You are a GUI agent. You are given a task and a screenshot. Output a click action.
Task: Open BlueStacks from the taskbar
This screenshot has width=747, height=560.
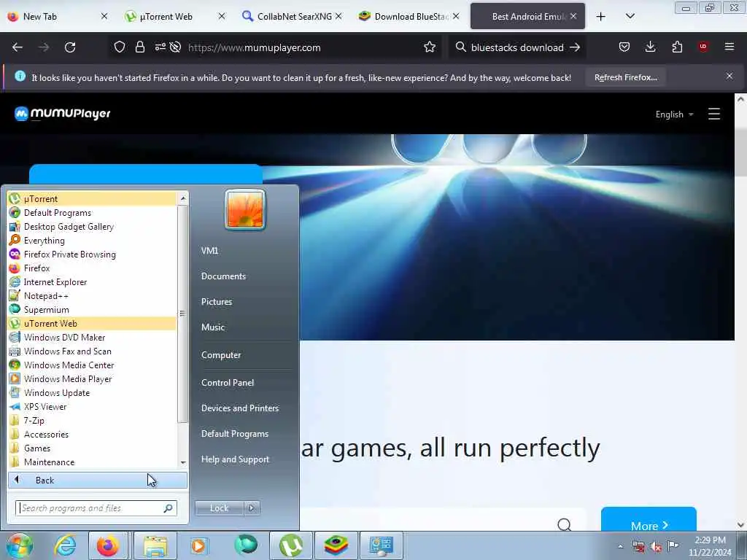(336, 545)
